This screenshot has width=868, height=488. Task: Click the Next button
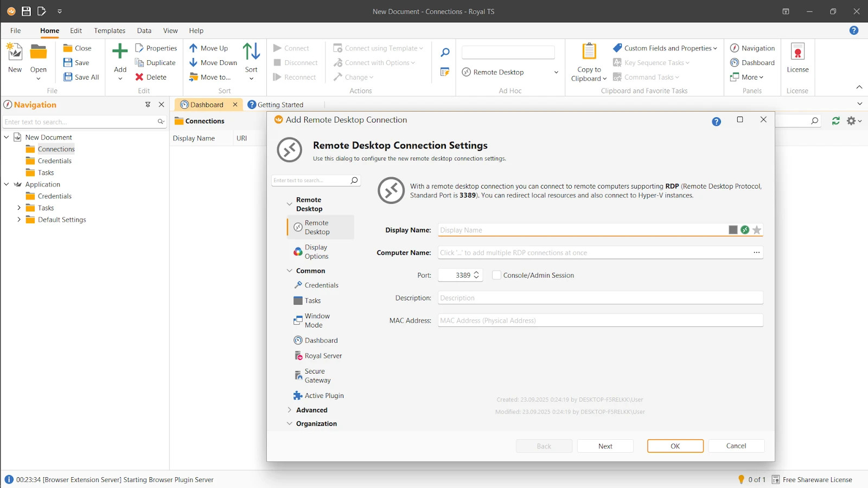tap(605, 446)
